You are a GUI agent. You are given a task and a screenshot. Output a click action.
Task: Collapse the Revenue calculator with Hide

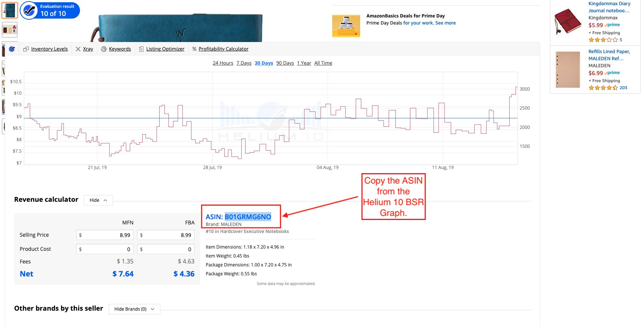coord(98,200)
